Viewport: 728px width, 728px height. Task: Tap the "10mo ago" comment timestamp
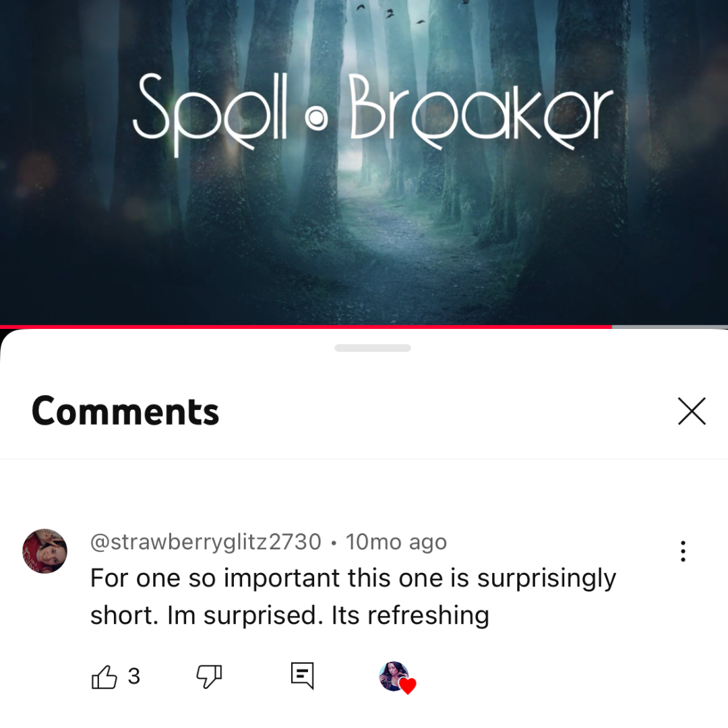396,542
